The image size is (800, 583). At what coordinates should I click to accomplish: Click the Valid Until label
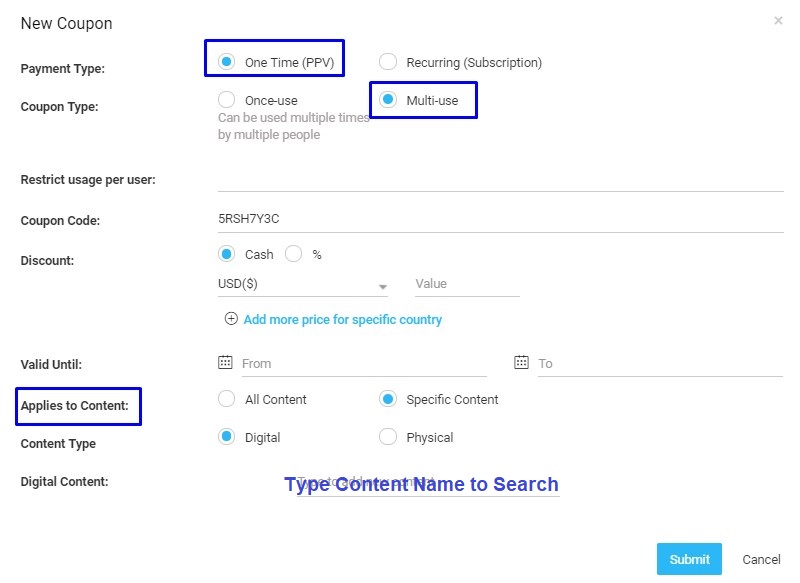coord(51,365)
